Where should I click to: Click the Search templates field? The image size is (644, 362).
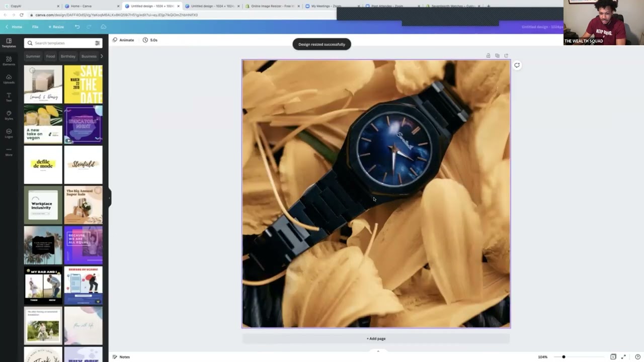(63, 43)
